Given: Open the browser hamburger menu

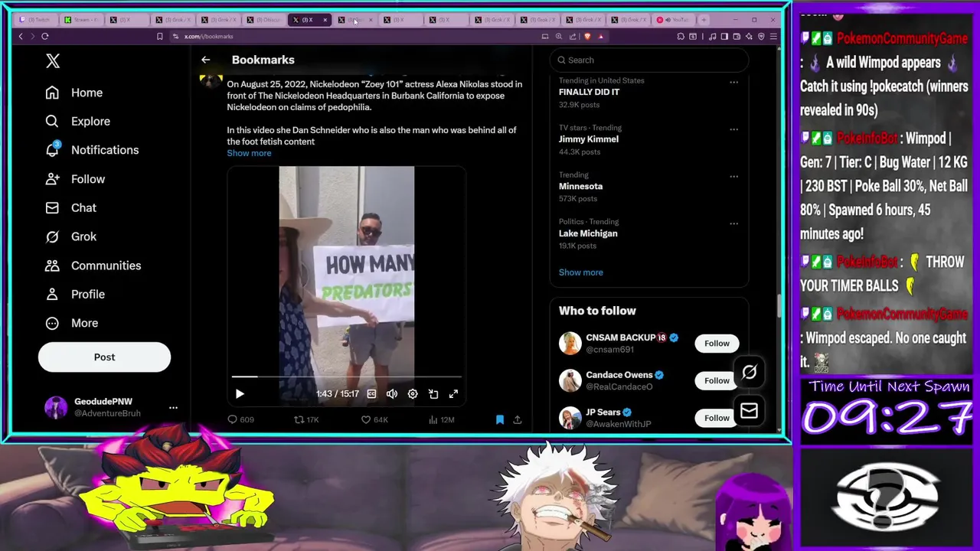Looking at the screenshot, I should coord(773,37).
